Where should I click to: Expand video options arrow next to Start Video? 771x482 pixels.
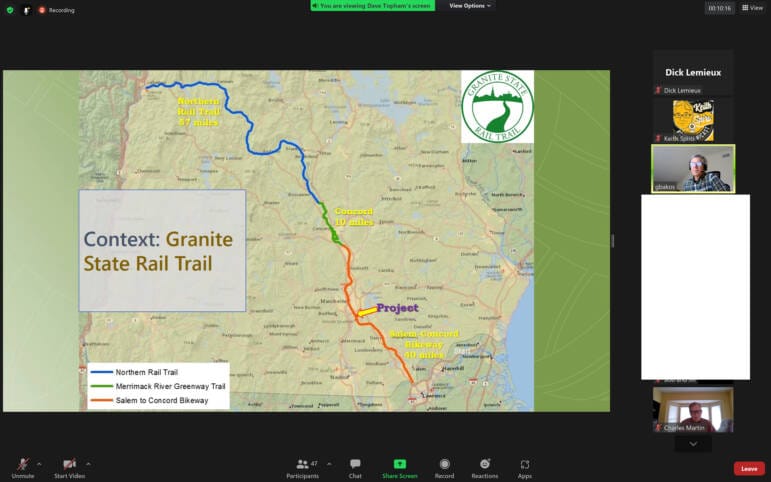(x=89, y=464)
